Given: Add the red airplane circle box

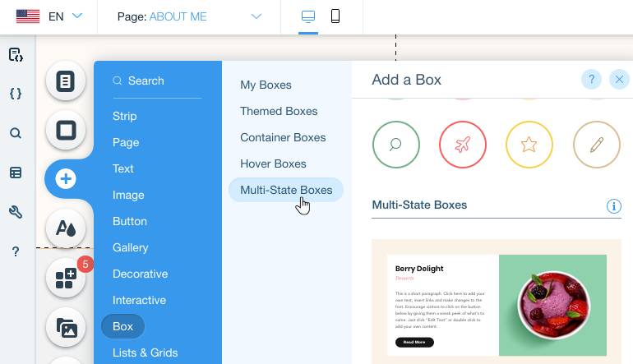Looking at the screenshot, I should coord(463,145).
